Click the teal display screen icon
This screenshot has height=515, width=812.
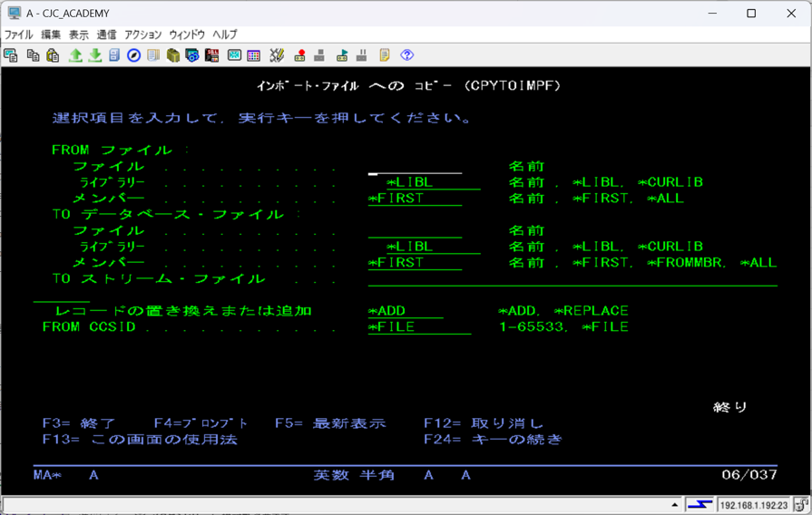point(234,55)
